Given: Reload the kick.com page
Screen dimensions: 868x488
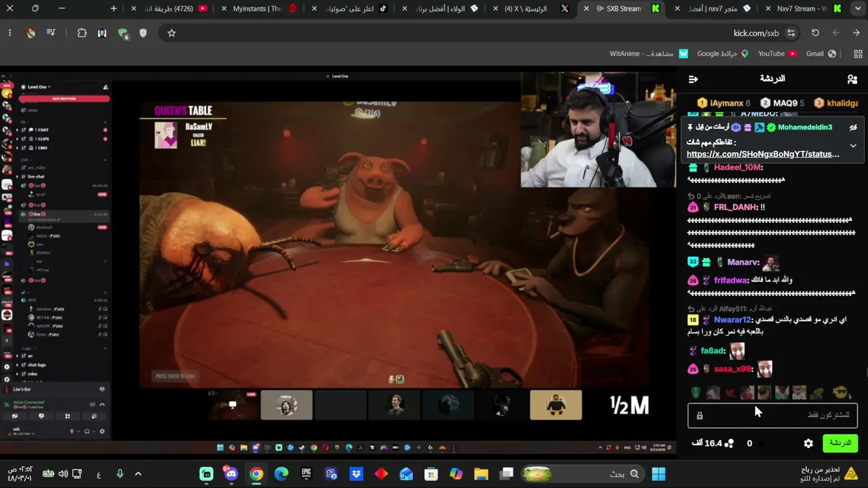Looking at the screenshot, I should pyautogui.click(x=815, y=33).
